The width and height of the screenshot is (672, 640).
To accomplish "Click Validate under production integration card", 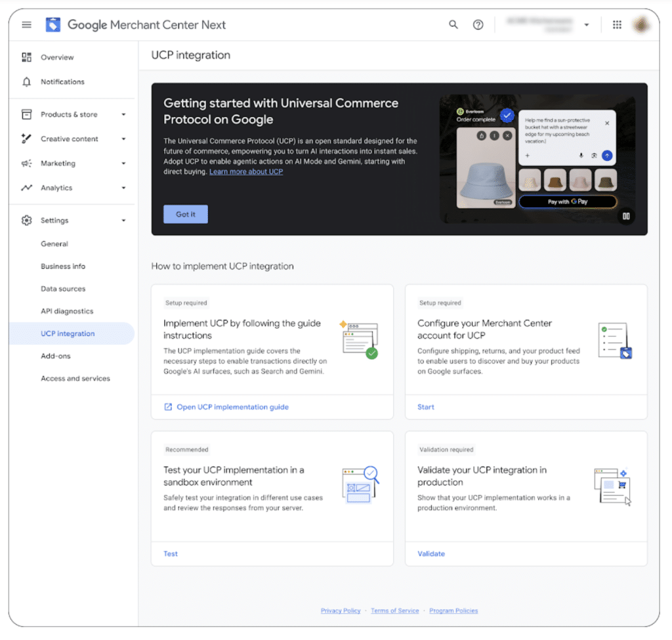I will tap(431, 553).
